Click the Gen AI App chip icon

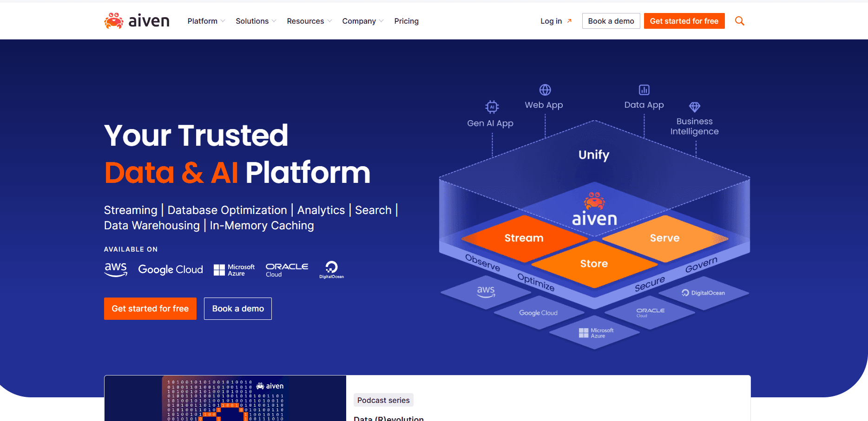pyautogui.click(x=492, y=107)
